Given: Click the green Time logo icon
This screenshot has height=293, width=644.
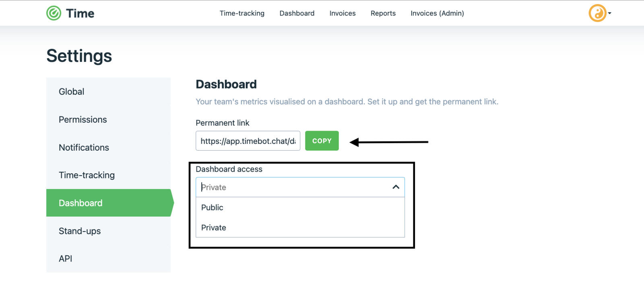Looking at the screenshot, I should point(54,13).
